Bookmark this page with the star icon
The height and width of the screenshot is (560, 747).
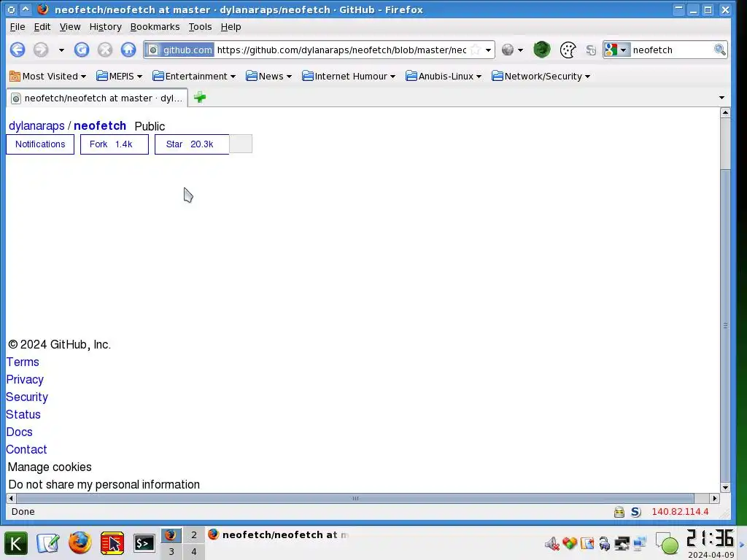[x=475, y=50]
